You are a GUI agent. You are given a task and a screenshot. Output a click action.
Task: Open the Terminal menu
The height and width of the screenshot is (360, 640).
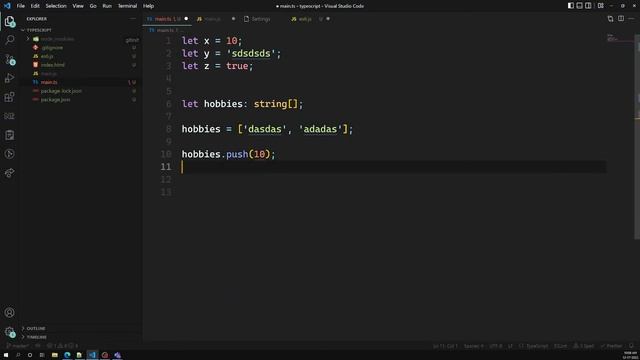(x=127, y=6)
